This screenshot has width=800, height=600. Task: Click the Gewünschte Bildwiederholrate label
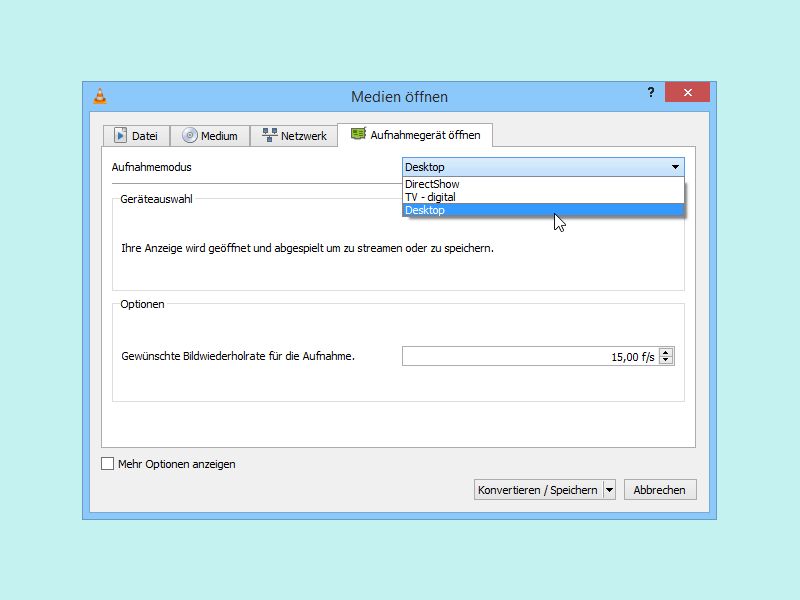pos(238,356)
